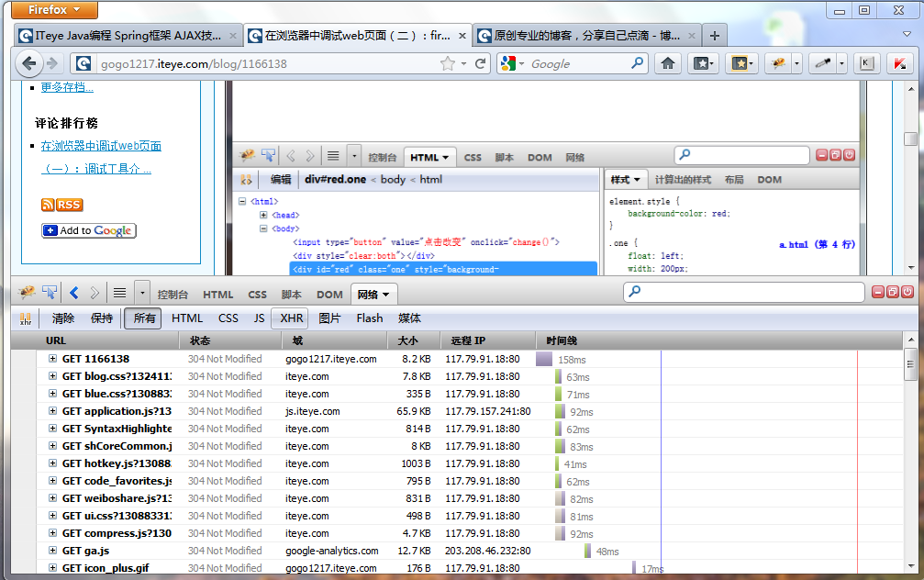
Task: Filter network requests to XHR only
Action: pos(290,318)
